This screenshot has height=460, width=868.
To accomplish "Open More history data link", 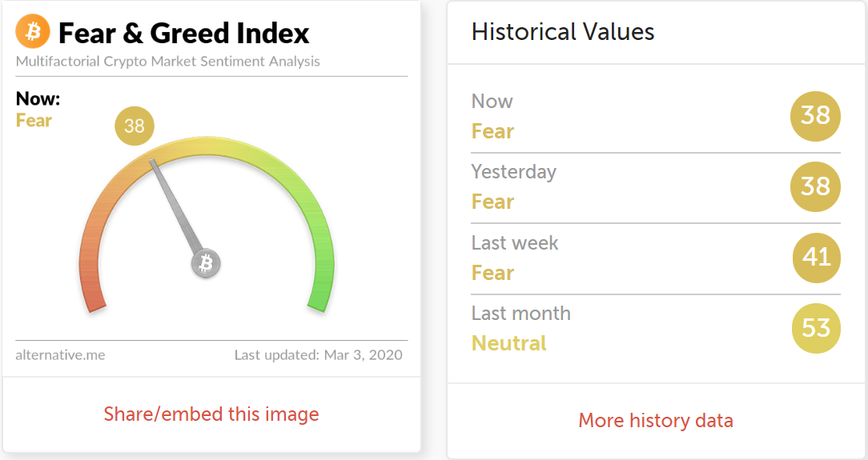I will [x=656, y=421].
